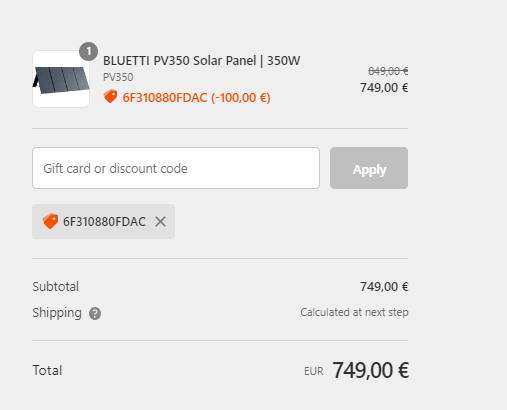
Task: Click the quantity badge on product image
Action: point(88,51)
